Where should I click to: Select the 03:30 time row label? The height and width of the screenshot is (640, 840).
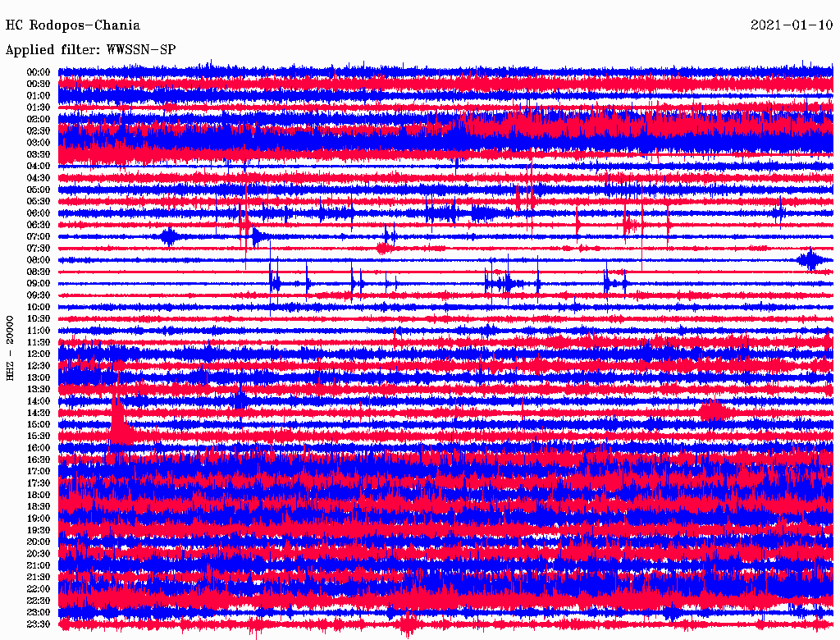[x=39, y=154]
